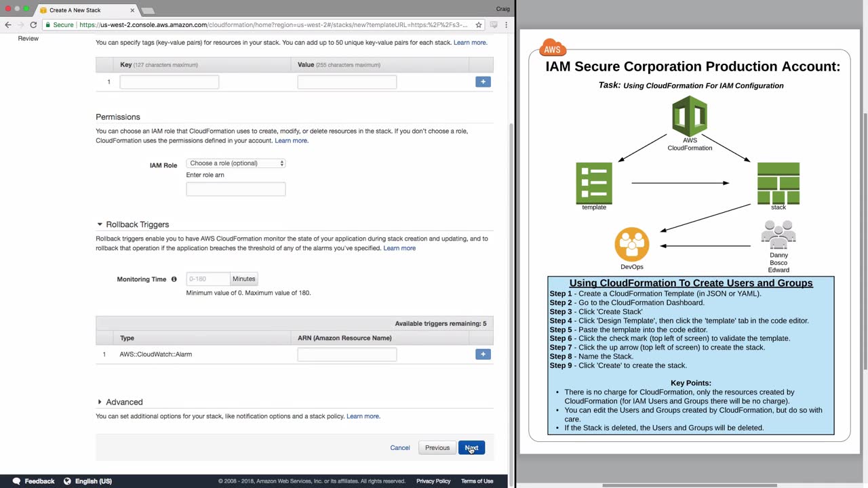This screenshot has height=488, width=868.
Task: Click the gray users icon above Danny
Action: click(x=778, y=235)
